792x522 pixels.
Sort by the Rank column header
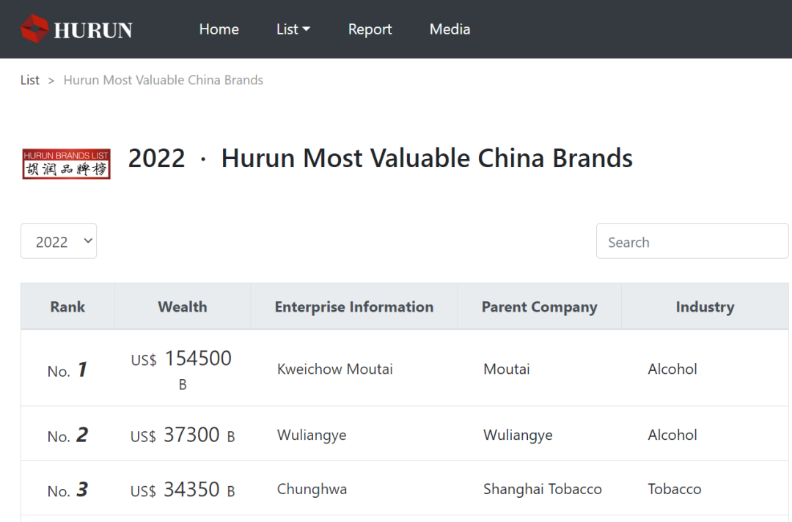tap(67, 307)
